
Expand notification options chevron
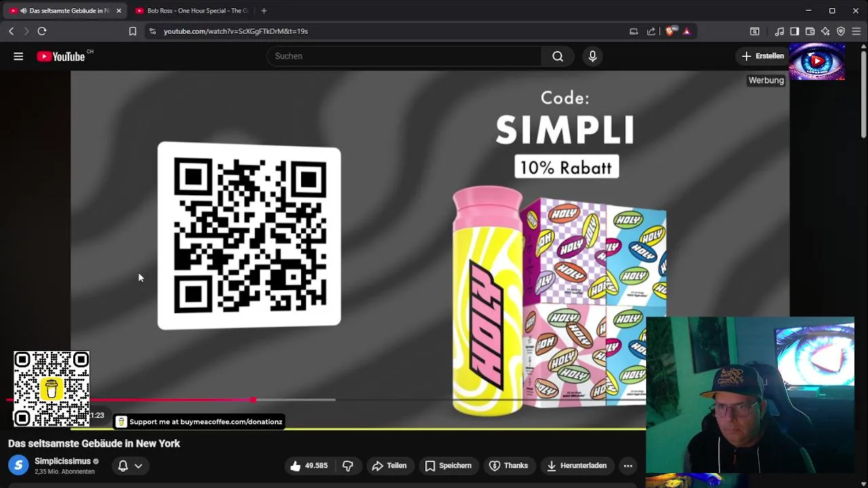pyautogui.click(x=138, y=466)
